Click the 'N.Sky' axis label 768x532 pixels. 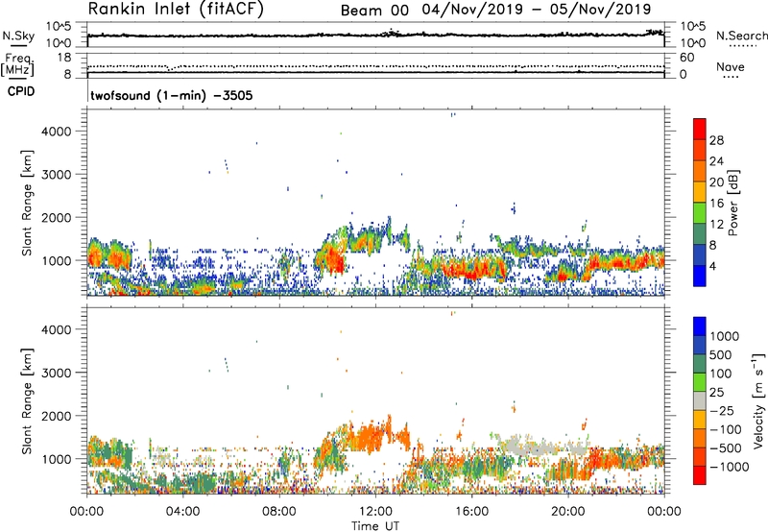[x=18, y=36]
